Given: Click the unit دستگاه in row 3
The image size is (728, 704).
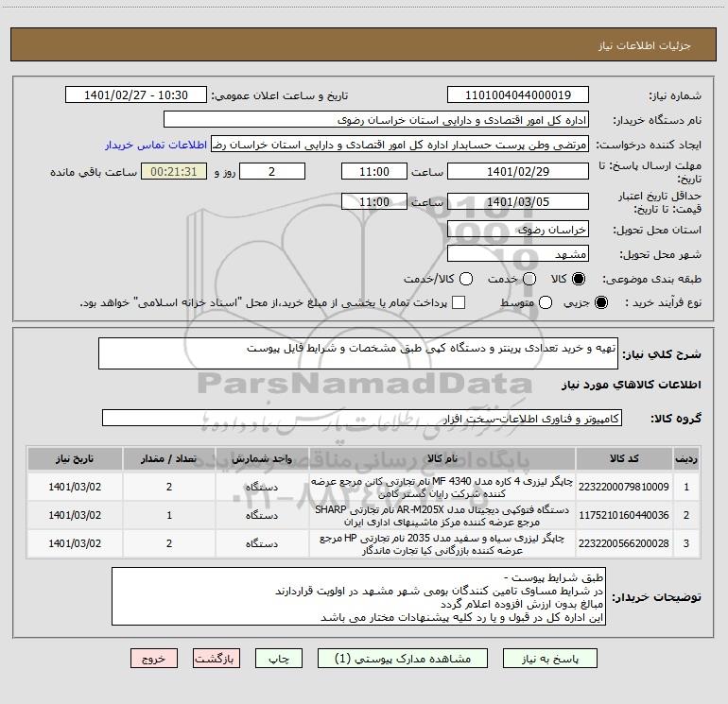Looking at the screenshot, I should (x=262, y=543).
